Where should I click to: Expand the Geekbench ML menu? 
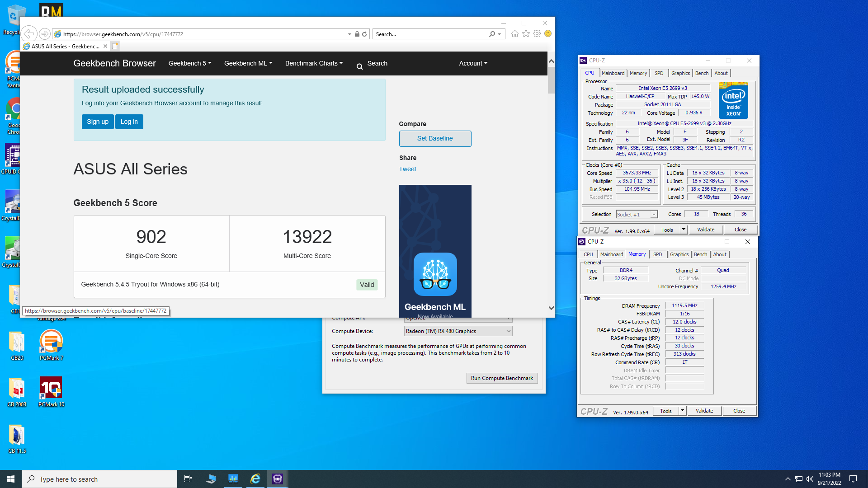248,63
